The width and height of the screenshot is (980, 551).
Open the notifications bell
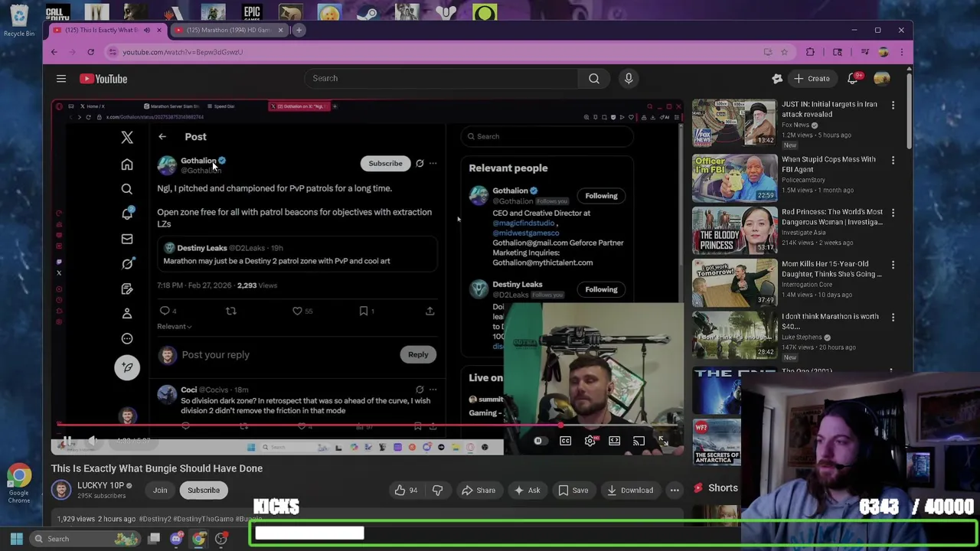853,78
